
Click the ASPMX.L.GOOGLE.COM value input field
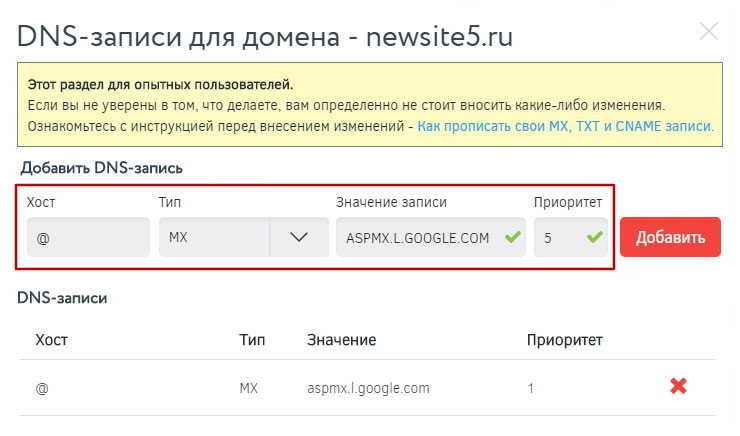coord(418,238)
